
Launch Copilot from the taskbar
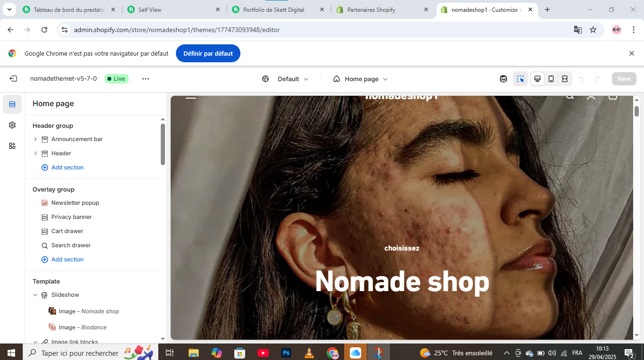(x=217, y=352)
